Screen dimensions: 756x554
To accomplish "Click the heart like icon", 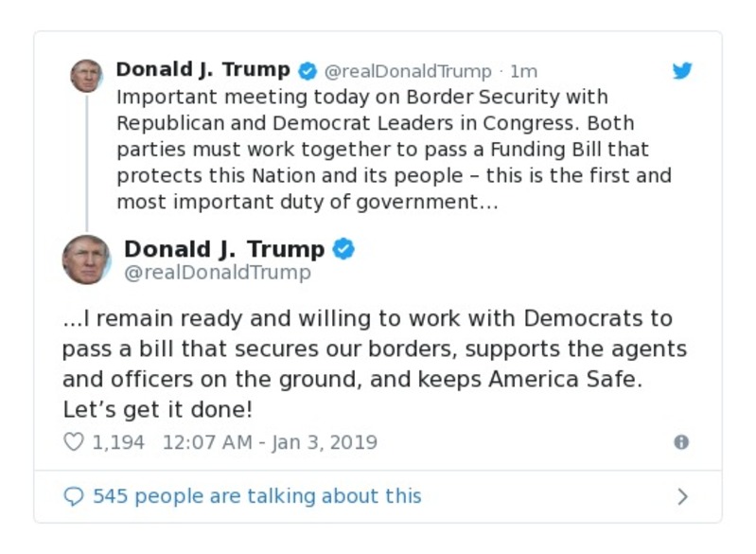I will (x=73, y=442).
